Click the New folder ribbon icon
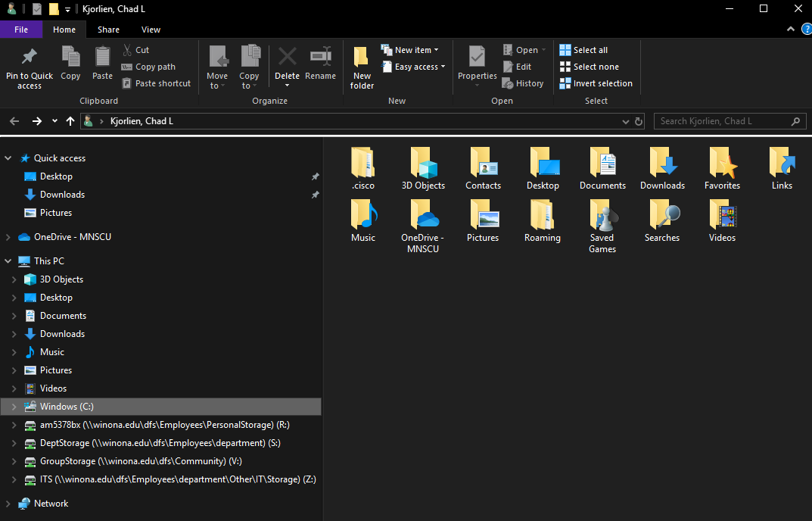Viewport: 812px width, 521px height. [362, 58]
